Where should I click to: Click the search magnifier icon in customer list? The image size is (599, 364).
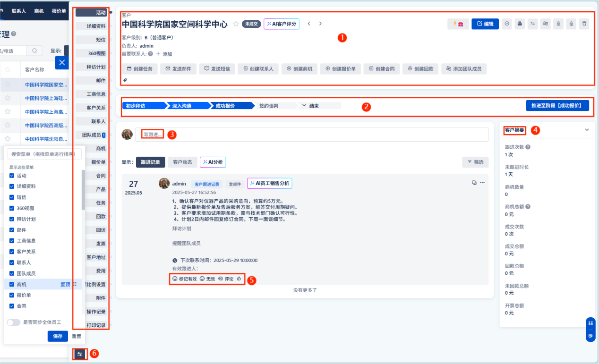[34, 51]
